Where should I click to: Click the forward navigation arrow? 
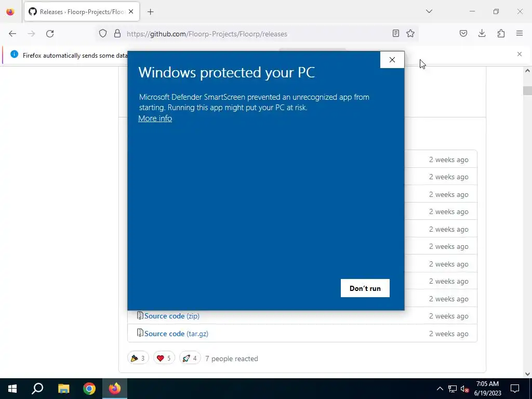(x=31, y=34)
